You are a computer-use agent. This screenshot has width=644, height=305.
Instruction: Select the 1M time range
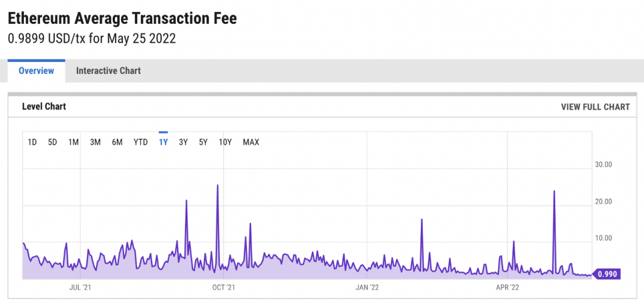73,142
